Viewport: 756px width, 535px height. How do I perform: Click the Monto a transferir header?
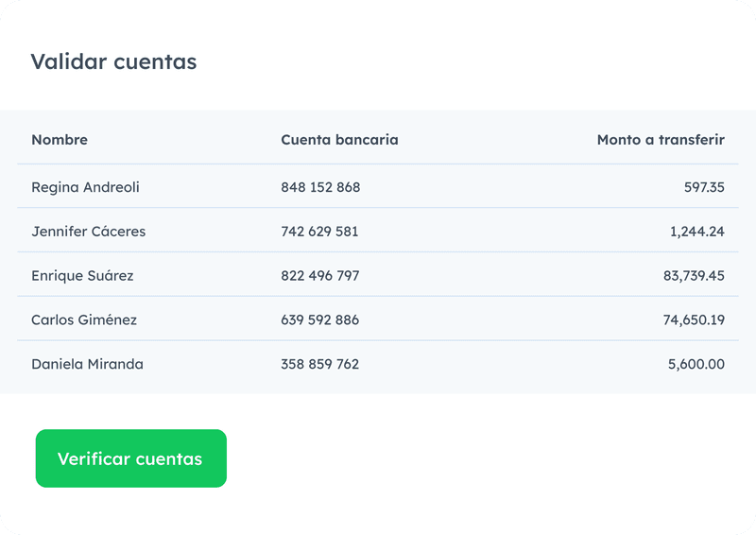click(661, 139)
